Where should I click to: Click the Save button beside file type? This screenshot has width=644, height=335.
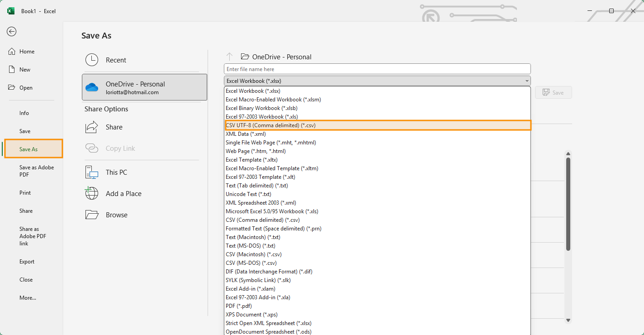[x=554, y=92]
